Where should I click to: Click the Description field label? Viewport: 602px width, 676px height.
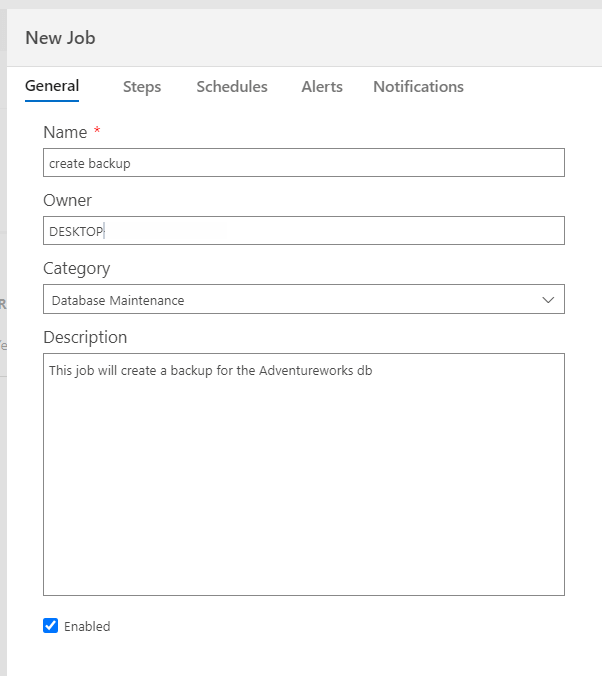[x=85, y=337]
